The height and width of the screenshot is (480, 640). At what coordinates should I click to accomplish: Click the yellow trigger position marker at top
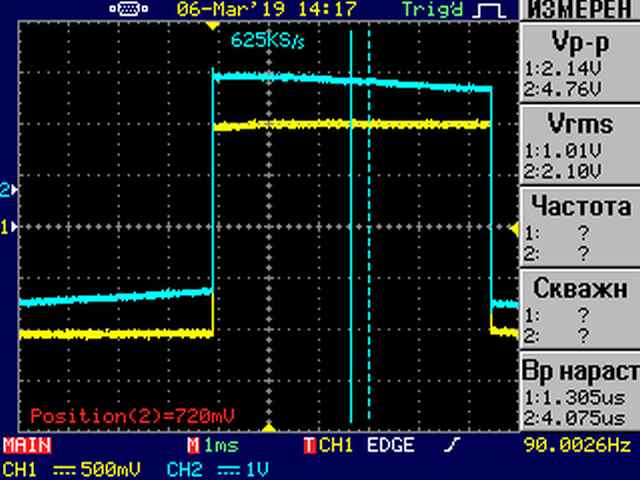coord(212,26)
